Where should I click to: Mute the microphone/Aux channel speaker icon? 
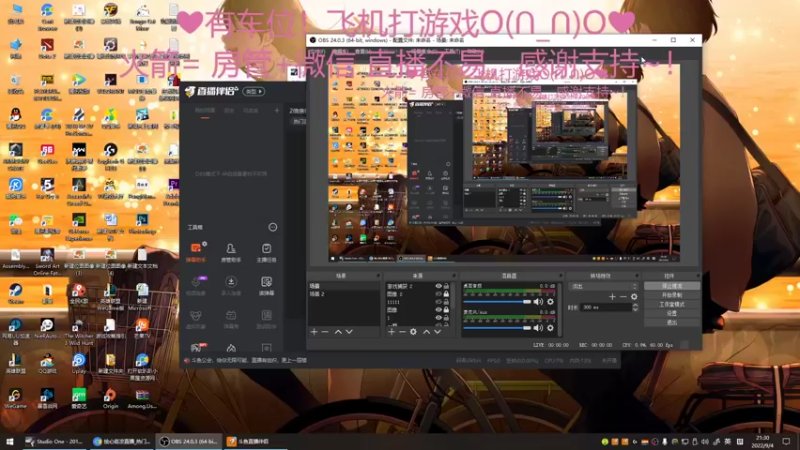pos(538,328)
